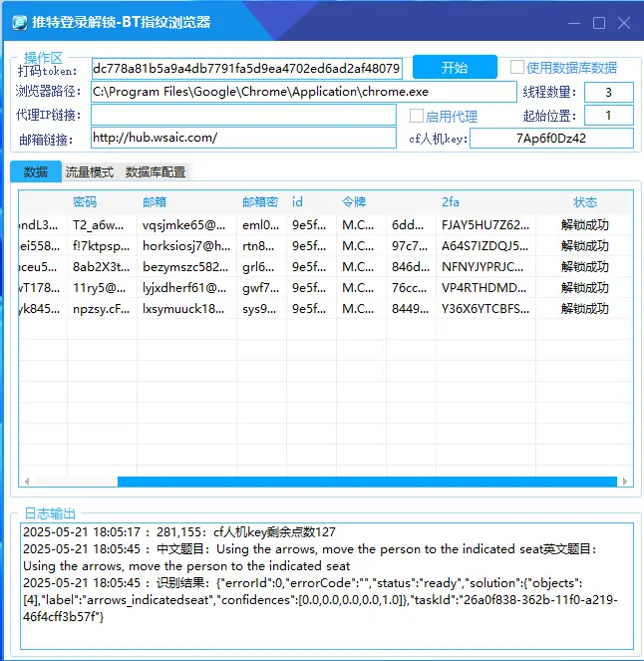Image resolution: width=644 pixels, height=661 pixels.
Task: Enable the 使用数据库数据 checkbox
Action: click(517, 67)
